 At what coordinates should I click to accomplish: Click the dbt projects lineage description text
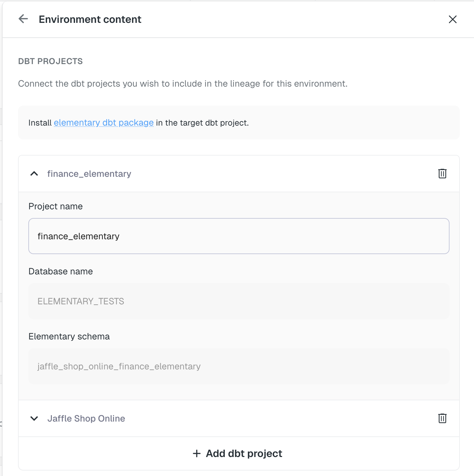(x=183, y=84)
